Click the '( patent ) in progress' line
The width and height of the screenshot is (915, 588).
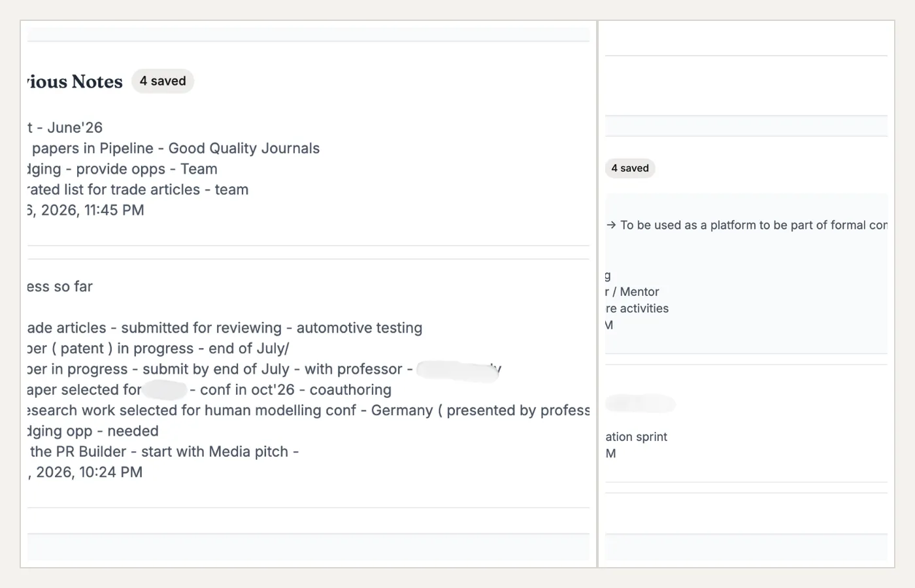click(x=158, y=349)
